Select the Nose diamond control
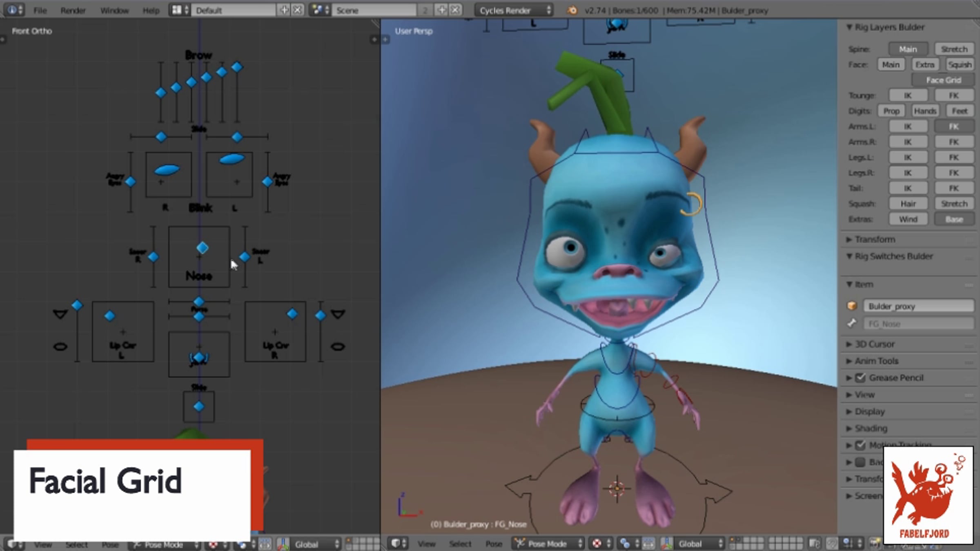The height and width of the screenshot is (551, 980). pyautogui.click(x=202, y=248)
